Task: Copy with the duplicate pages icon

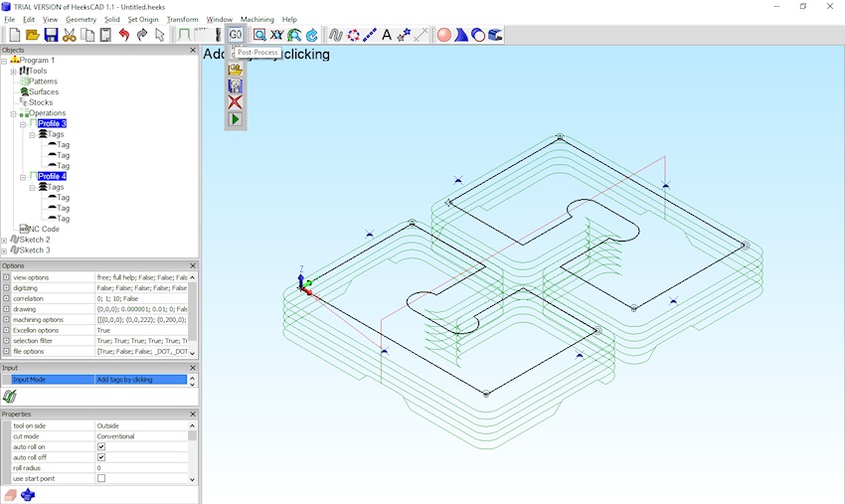Action: (x=87, y=35)
